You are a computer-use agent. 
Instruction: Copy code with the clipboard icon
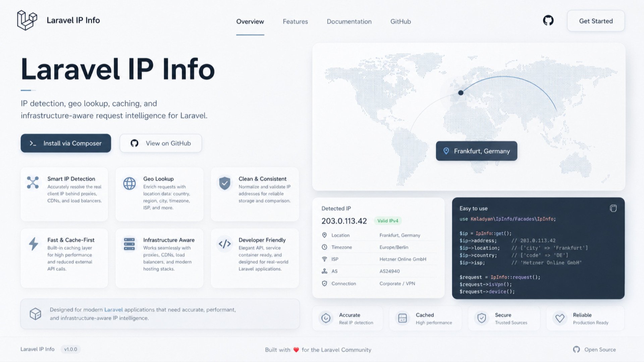pos(613,208)
